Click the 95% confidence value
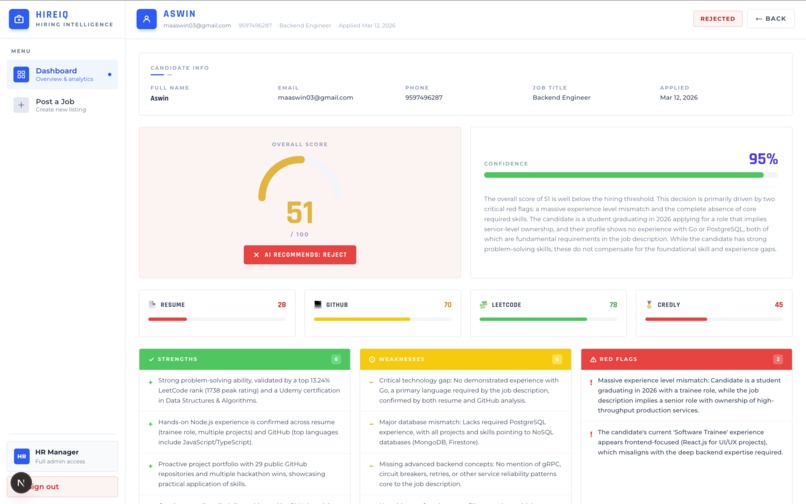The image size is (806, 504). (763, 159)
